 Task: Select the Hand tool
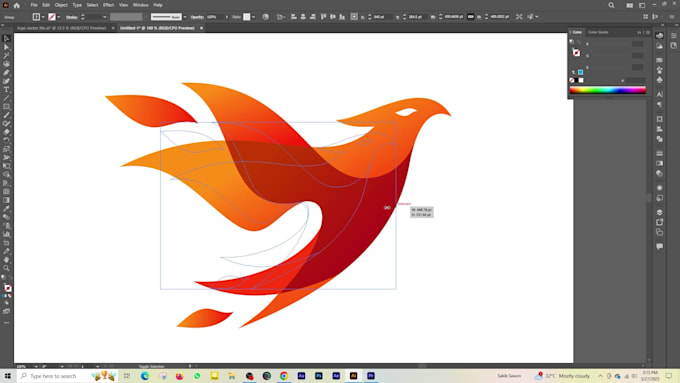[6, 260]
